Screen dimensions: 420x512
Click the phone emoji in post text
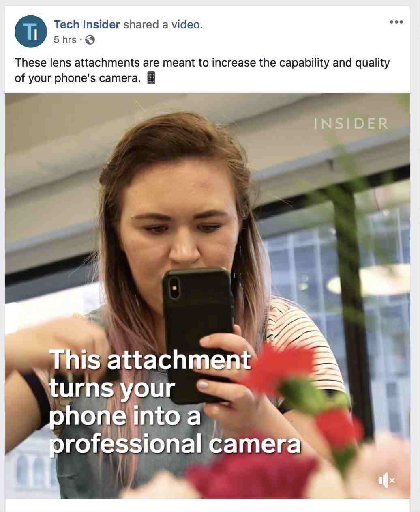[x=151, y=78]
